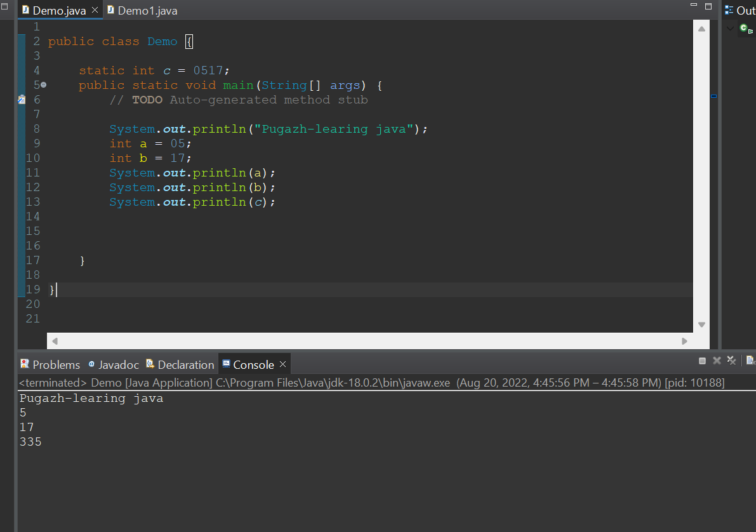The height and width of the screenshot is (532, 756).
Task: Click the down arrow of the editor vertical scrollbar
Action: (701, 324)
